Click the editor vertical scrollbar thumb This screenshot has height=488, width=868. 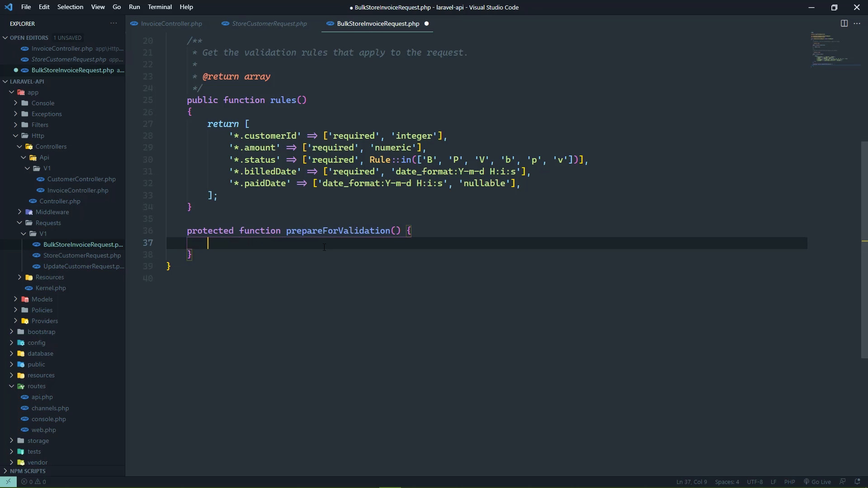pos(864,250)
